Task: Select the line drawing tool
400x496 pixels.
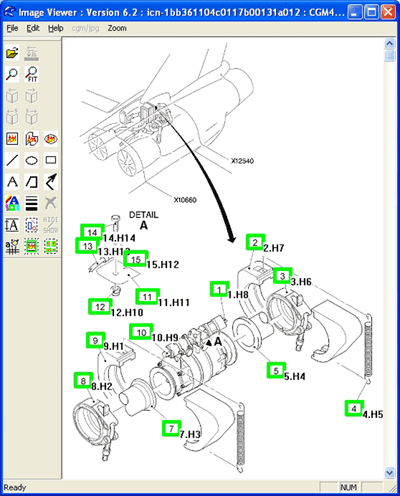Action: (x=12, y=160)
